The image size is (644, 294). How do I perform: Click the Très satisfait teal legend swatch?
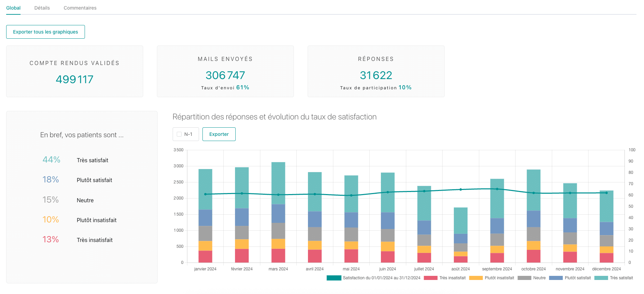pos(601,278)
